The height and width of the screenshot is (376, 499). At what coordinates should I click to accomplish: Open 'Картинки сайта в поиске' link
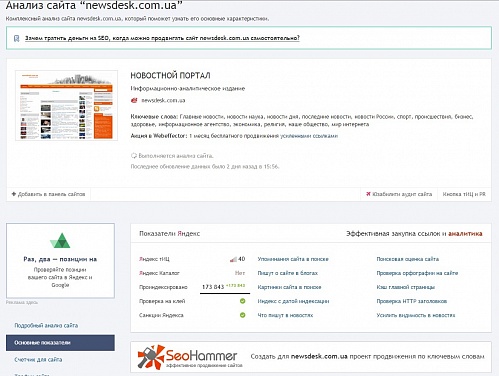click(289, 287)
